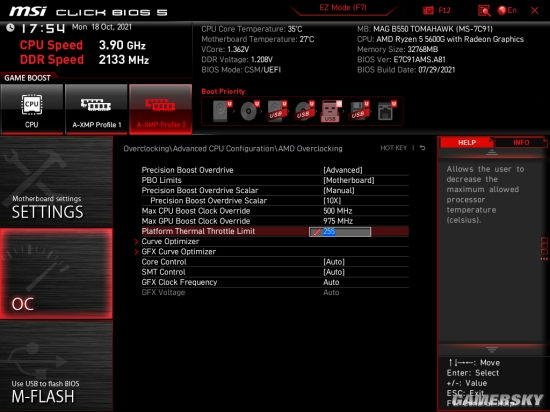Change the Scalar [10X] value
The image size is (550, 412).
[x=332, y=201]
